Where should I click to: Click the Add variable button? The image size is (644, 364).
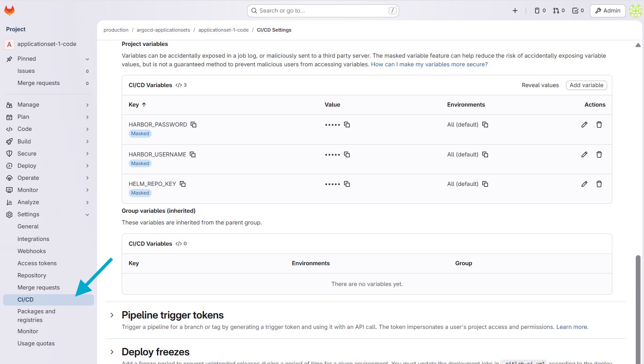click(x=586, y=85)
